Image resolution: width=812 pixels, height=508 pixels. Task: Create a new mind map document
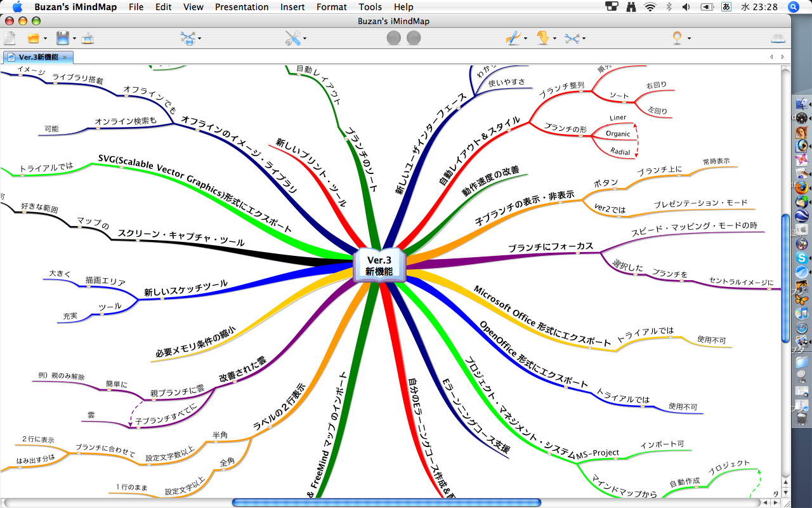click(x=10, y=38)
